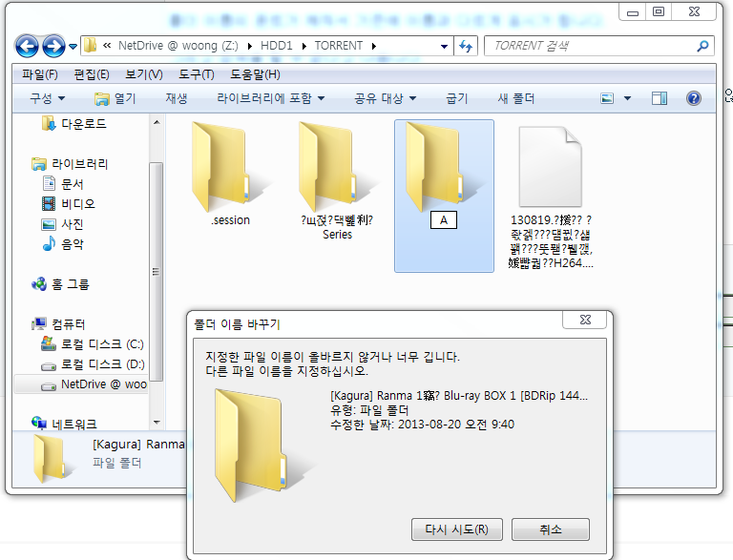Expand 공유 대상 dropdown

click(386, 98)
